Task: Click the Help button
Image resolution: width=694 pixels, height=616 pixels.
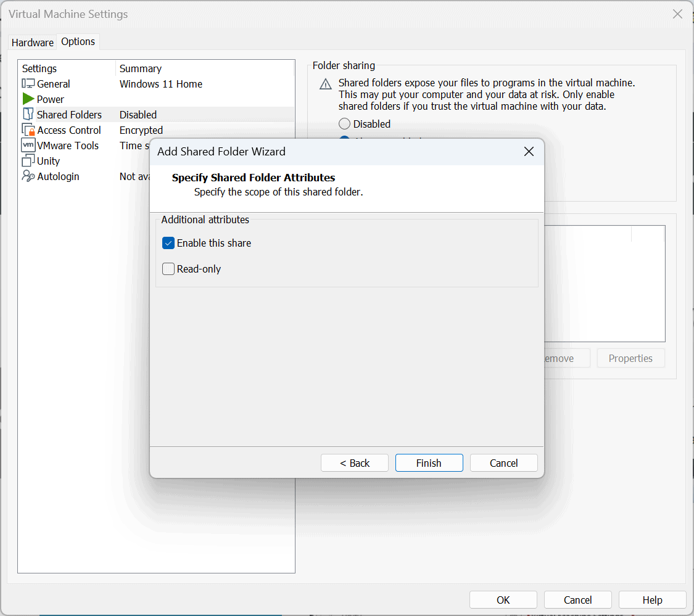Action: [652, 600]
